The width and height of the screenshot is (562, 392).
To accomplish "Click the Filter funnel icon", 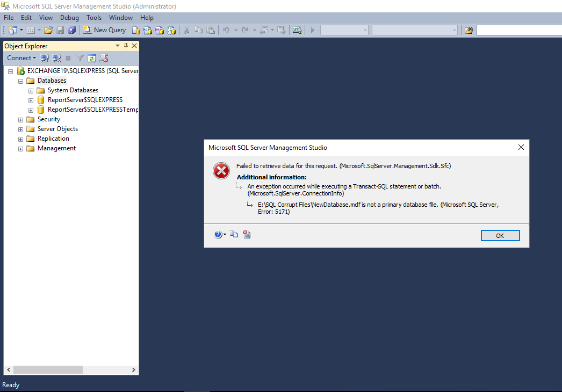I will click(80, 58).
